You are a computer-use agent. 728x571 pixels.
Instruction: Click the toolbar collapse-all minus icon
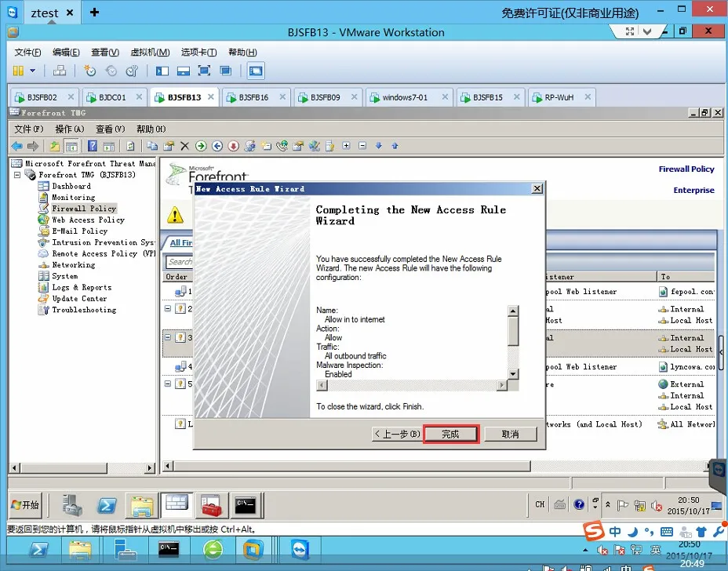click(362, 146)
